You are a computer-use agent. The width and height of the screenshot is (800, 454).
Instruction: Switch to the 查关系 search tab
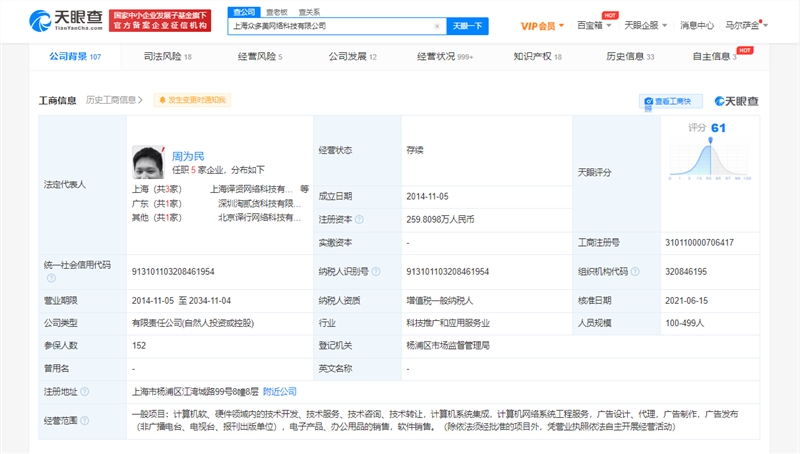309,12
